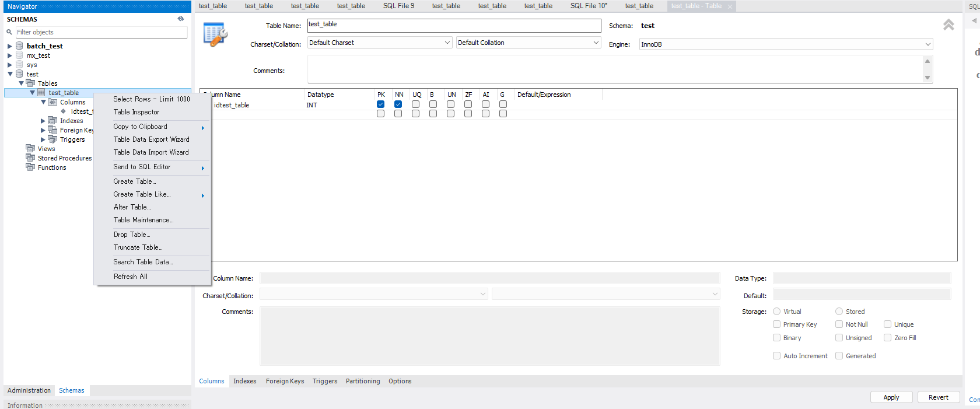
Task: Check UN for idtest_table column
Action: pyautogui.click(x=450, y=104)
